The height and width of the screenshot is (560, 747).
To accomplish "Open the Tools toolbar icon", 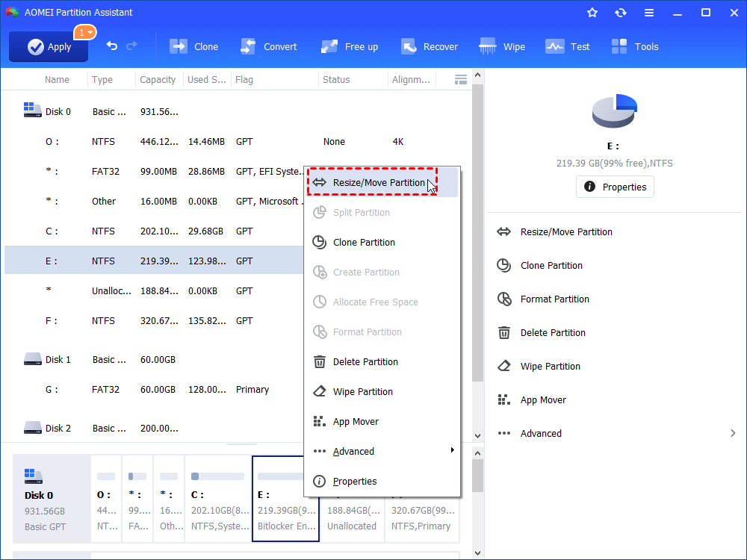I will point(635,46).
